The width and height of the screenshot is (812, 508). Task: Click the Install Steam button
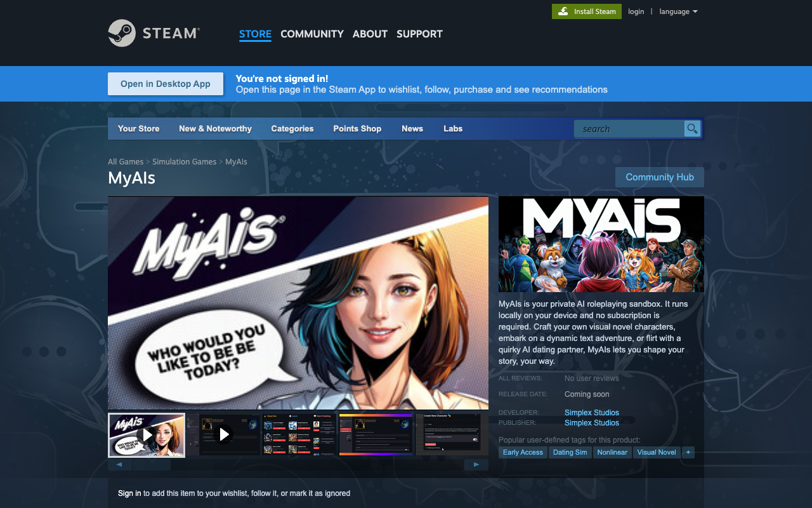click(x=587, y=11)
